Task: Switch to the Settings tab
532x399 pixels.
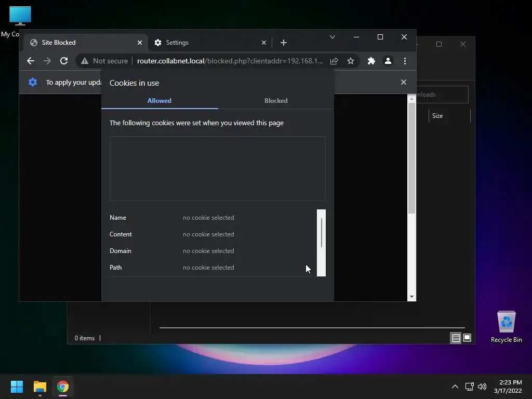Action: click(x=210, y=43)
